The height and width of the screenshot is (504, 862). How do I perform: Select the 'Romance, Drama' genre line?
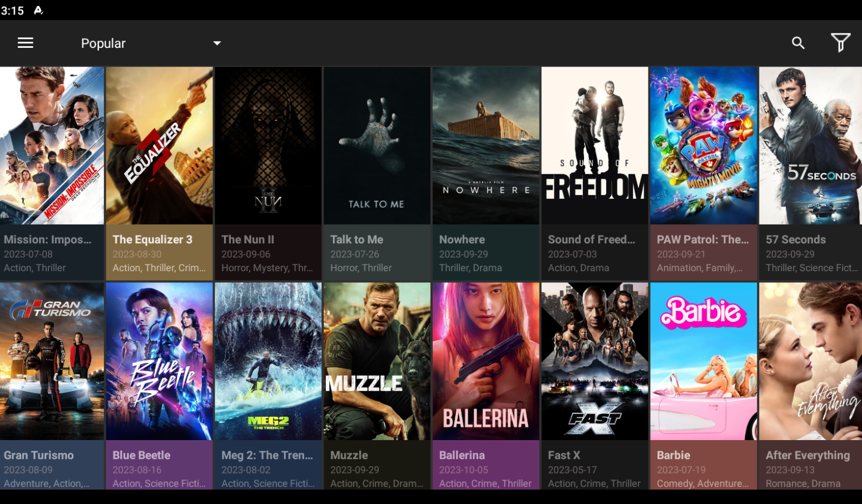tap(803, 483)
